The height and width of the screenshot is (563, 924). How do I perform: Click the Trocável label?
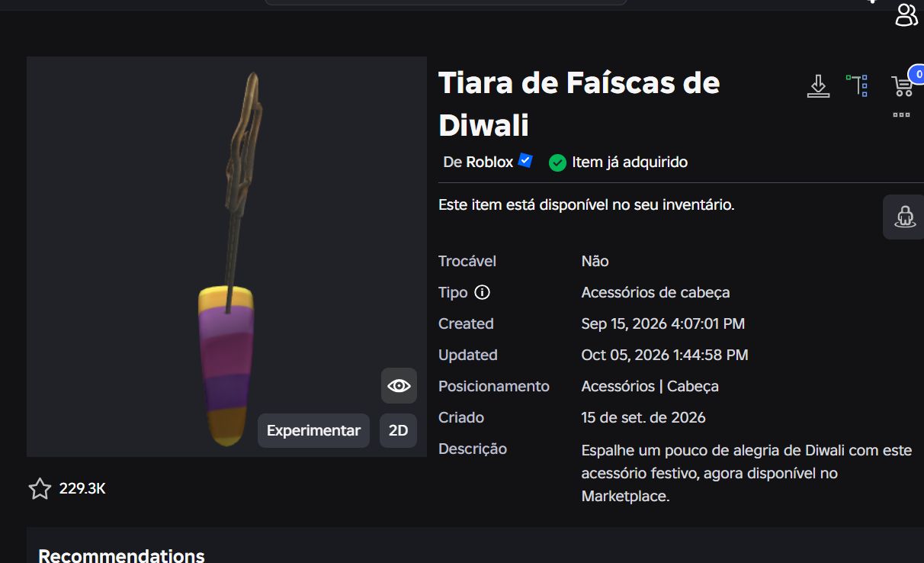pyautogui.click(x=467, y=261)
